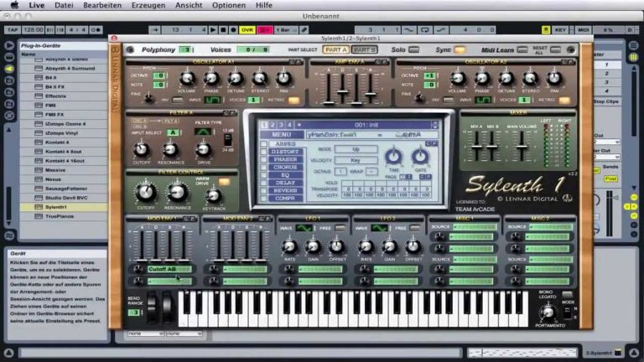Open the 1 Bar quantization dropdown
This screenshot has height=362, width=644.
pos(285,30)
